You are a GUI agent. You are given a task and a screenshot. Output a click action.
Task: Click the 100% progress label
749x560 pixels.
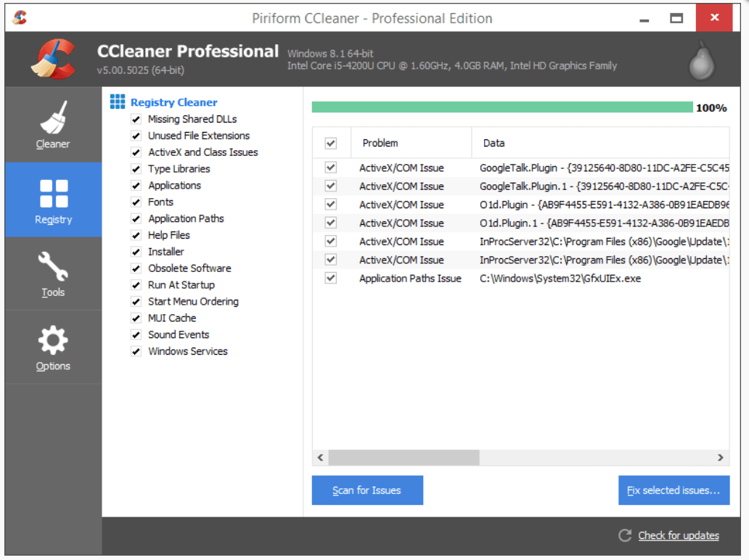711,108
